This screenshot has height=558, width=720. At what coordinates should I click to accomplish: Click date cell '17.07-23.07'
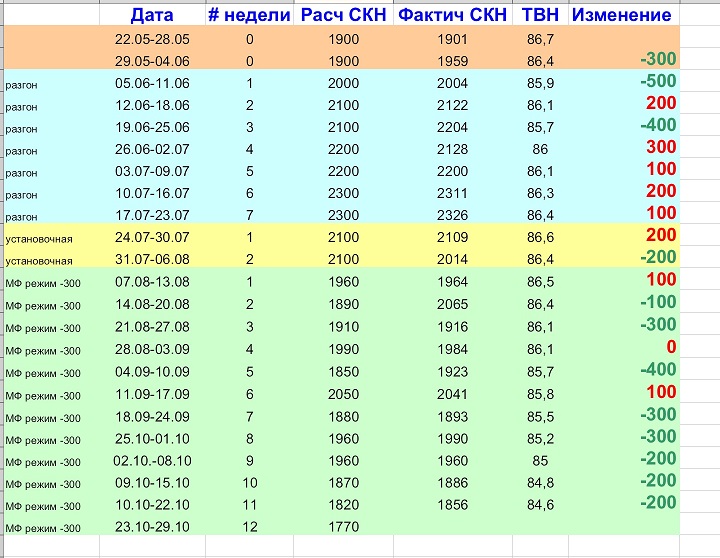pos(152,215)
